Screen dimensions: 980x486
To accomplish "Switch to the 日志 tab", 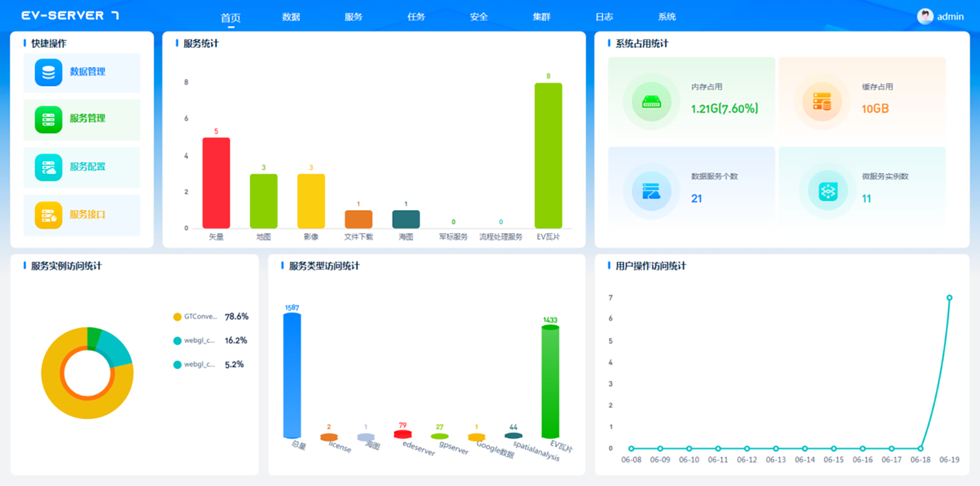I will pos(604,17).
